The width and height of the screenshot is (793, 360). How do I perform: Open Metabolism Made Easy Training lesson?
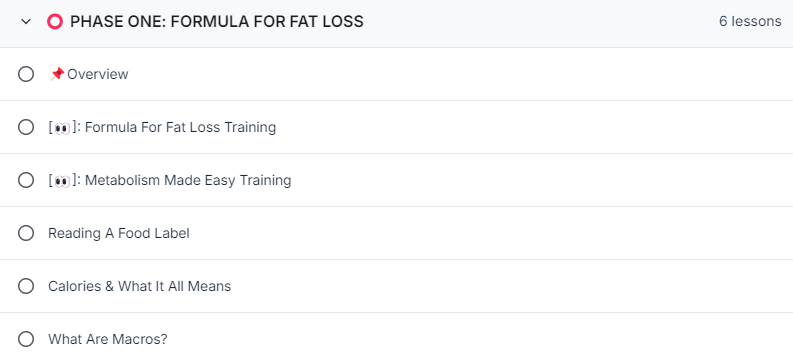point(188,181)
